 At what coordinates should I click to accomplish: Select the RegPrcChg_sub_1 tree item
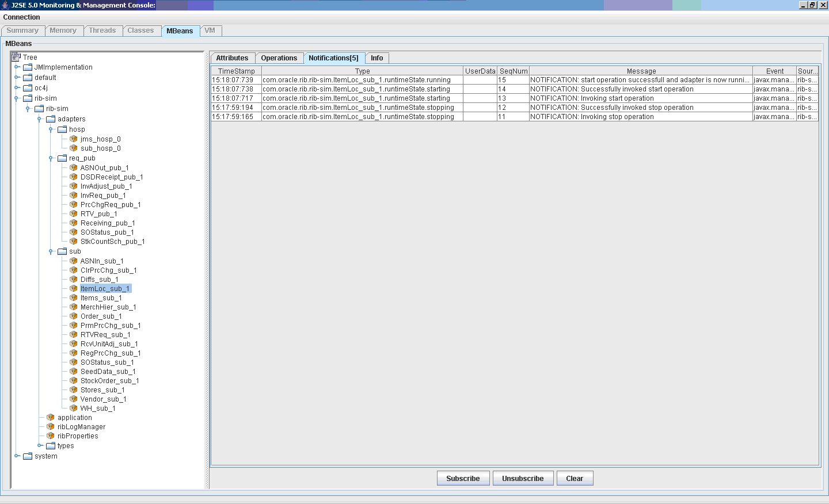click(x=111, y=353)
